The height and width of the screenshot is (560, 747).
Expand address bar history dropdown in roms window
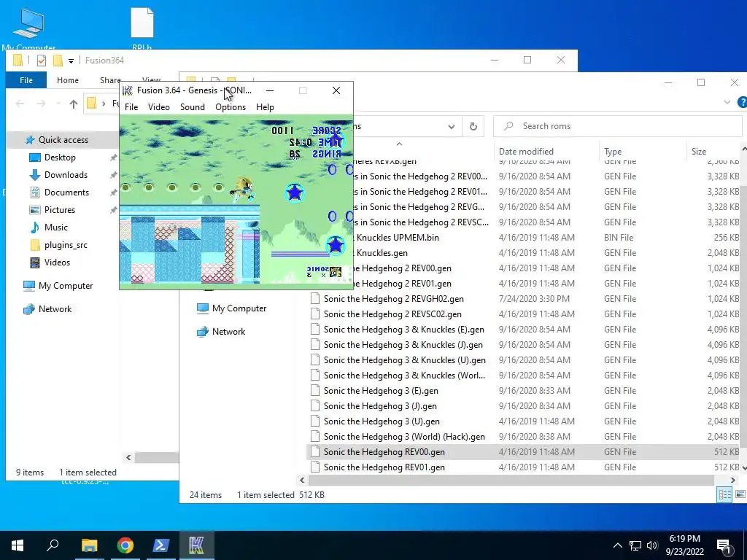[x=451, y=127]
